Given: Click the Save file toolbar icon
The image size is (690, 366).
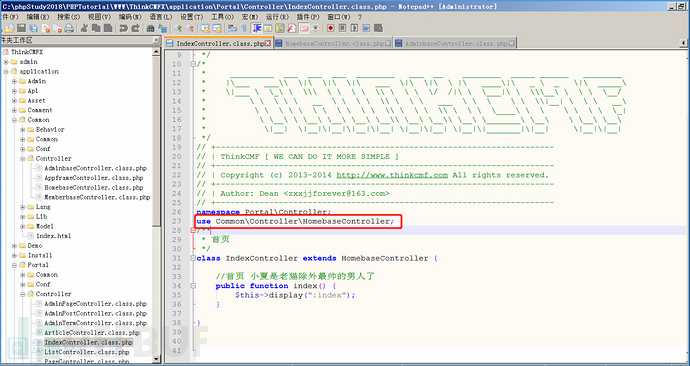Looking at the screenshot, I should tap(21, 28).
